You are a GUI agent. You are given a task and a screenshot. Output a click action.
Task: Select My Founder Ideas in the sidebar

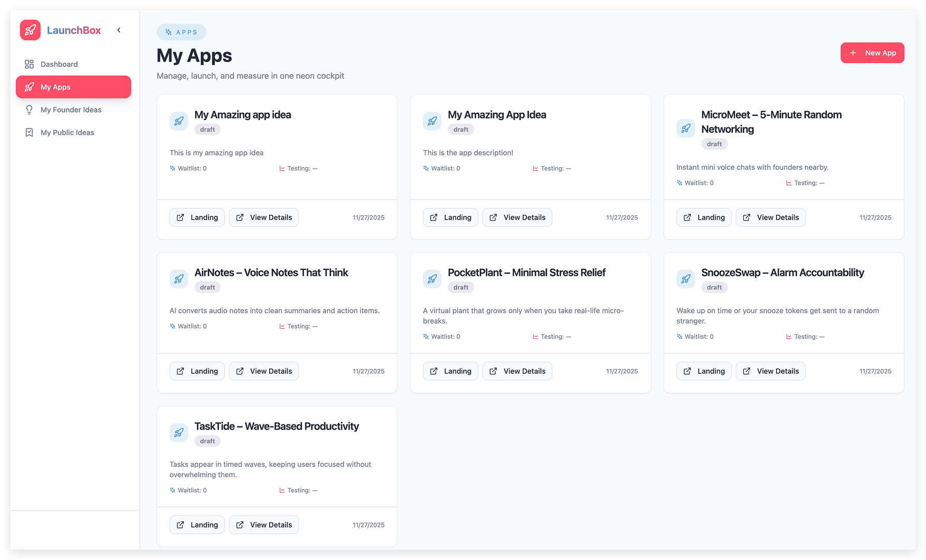point(71,110)
